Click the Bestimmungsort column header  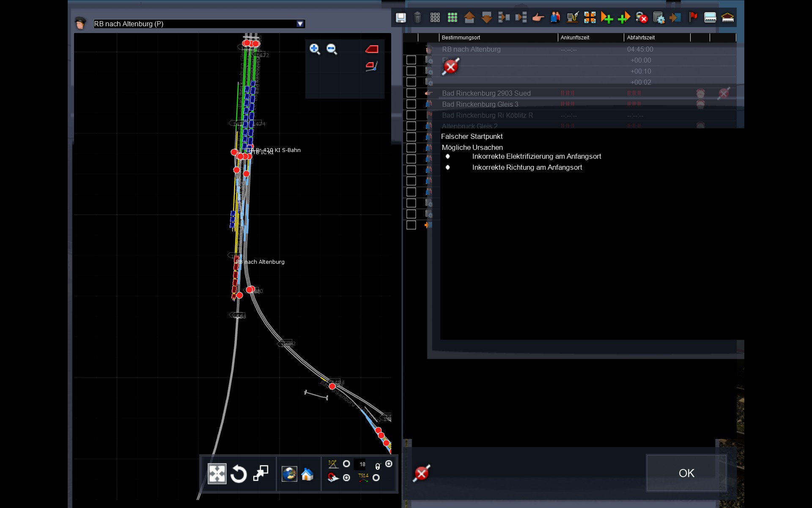tap(461, 38)
